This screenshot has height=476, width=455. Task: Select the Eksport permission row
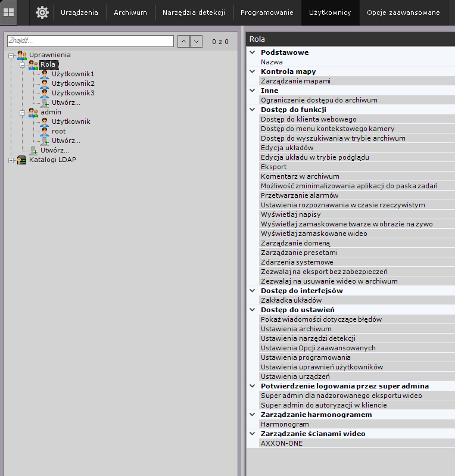pos(273,167)
